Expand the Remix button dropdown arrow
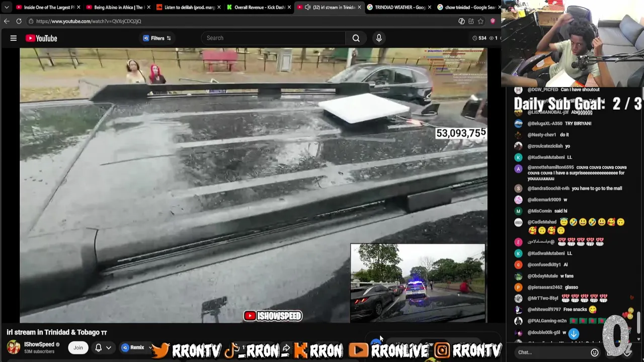 point(150,347)
